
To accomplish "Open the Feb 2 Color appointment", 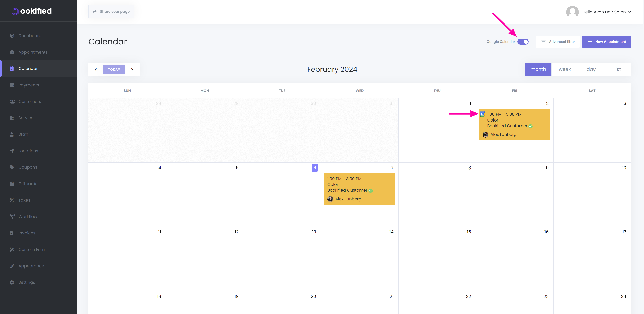I will point(514,125).
